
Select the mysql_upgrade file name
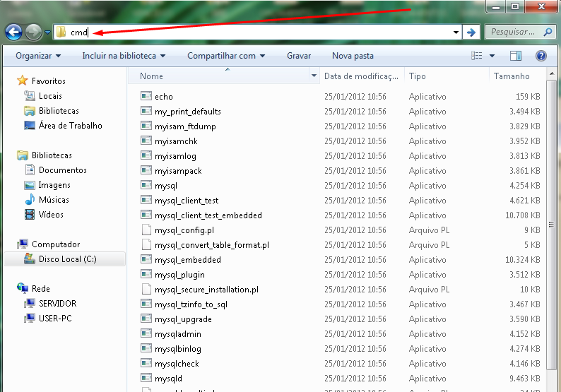click(183, 319)
